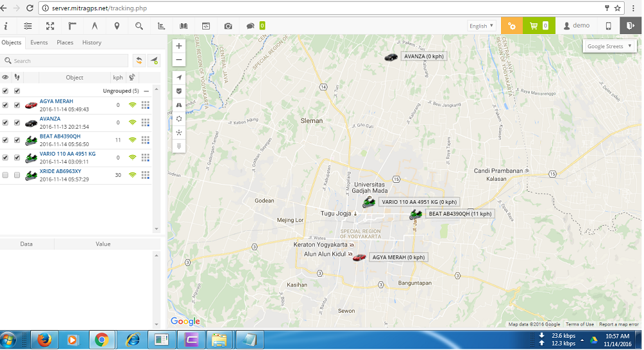Screen dimensions: 644x350
Task: Click the object list scroll-down arrow
Action: point(156,229)
